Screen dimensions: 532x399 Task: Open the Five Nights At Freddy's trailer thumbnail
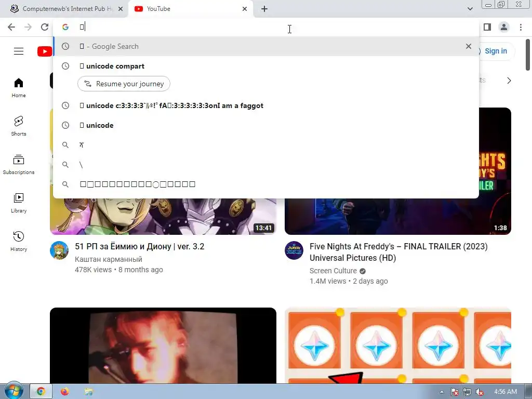(397, 171)
